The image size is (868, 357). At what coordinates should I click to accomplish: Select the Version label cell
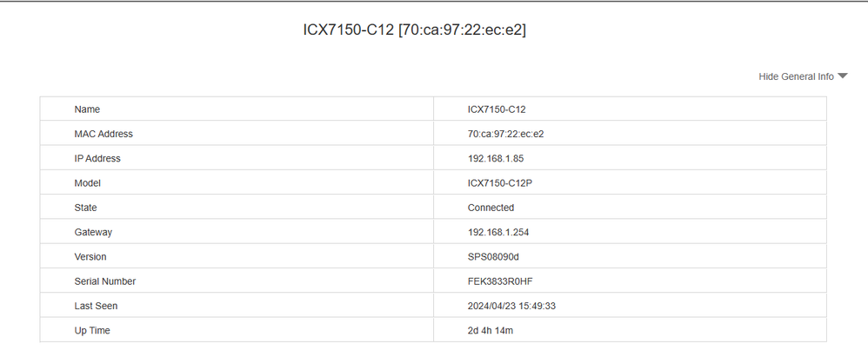tap(92, 257)
